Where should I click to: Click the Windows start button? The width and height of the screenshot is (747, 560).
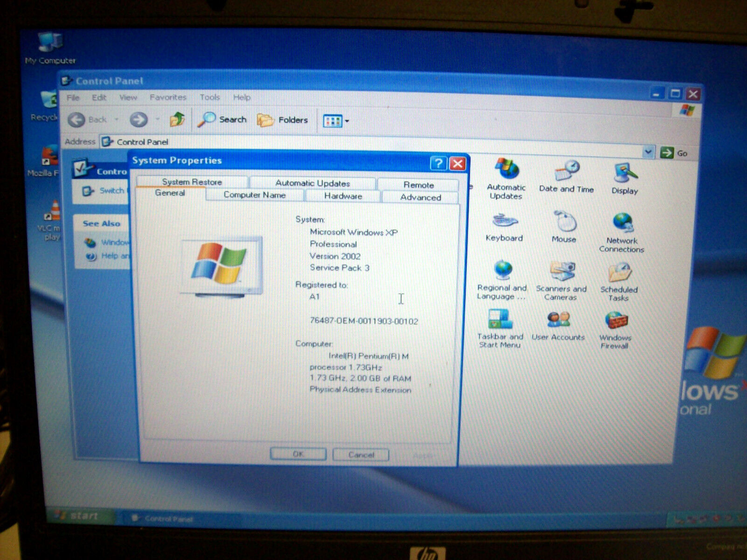(x=79, y=516)
